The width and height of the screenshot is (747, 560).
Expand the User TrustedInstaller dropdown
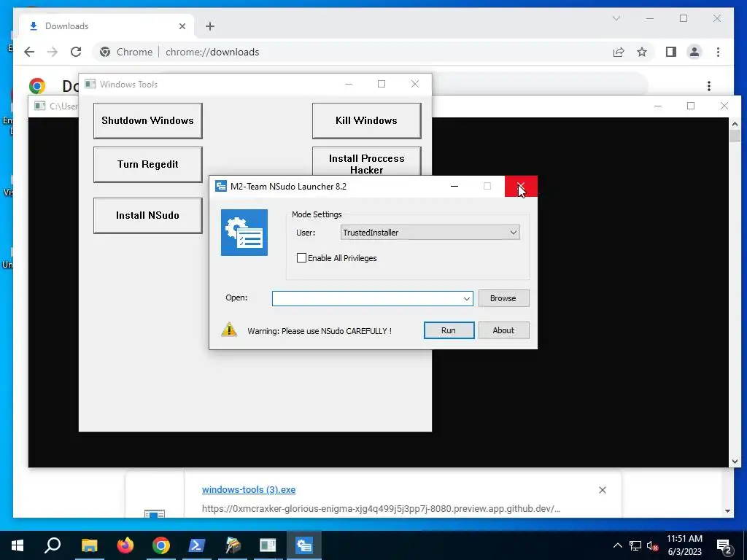coord(513,233)
